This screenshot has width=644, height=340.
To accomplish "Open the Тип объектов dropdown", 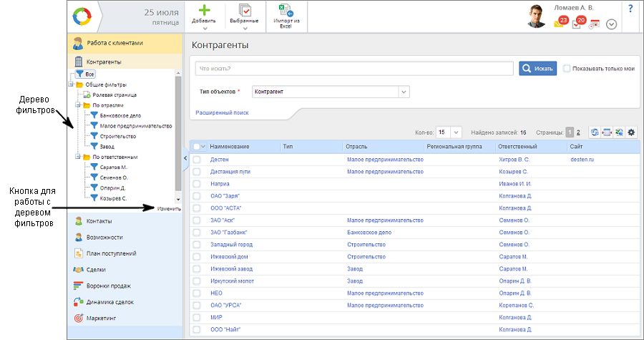I will tap(404, 92).
